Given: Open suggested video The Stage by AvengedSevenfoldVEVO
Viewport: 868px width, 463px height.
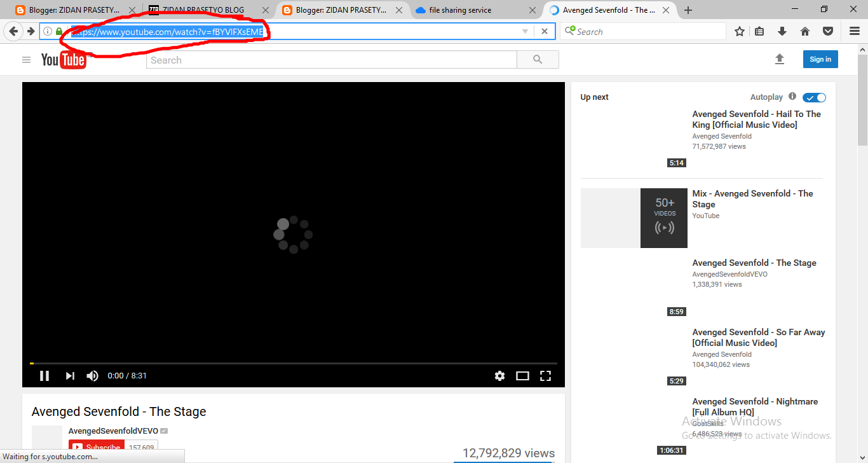Looking at the screenshot, I should [754, 263].
